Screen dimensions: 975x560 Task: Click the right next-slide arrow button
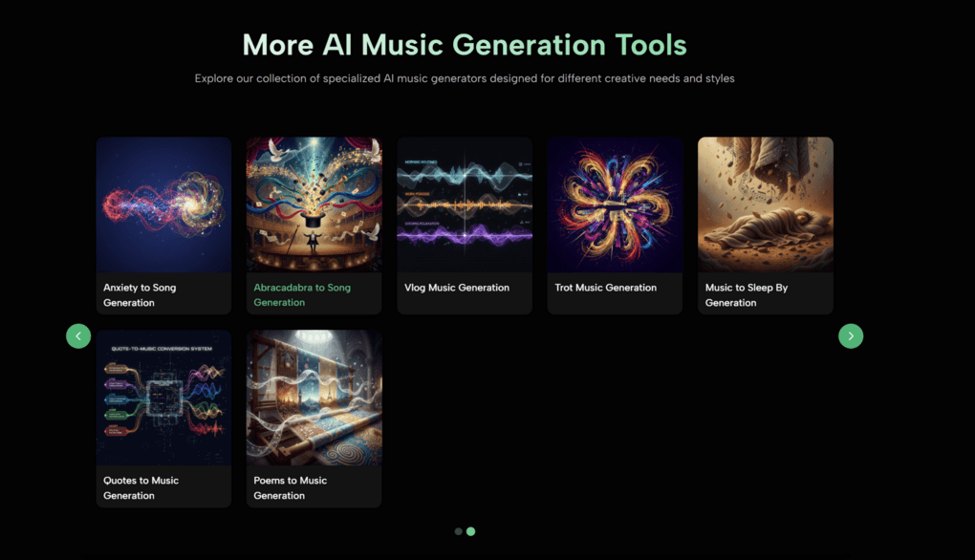pos(851,335)
